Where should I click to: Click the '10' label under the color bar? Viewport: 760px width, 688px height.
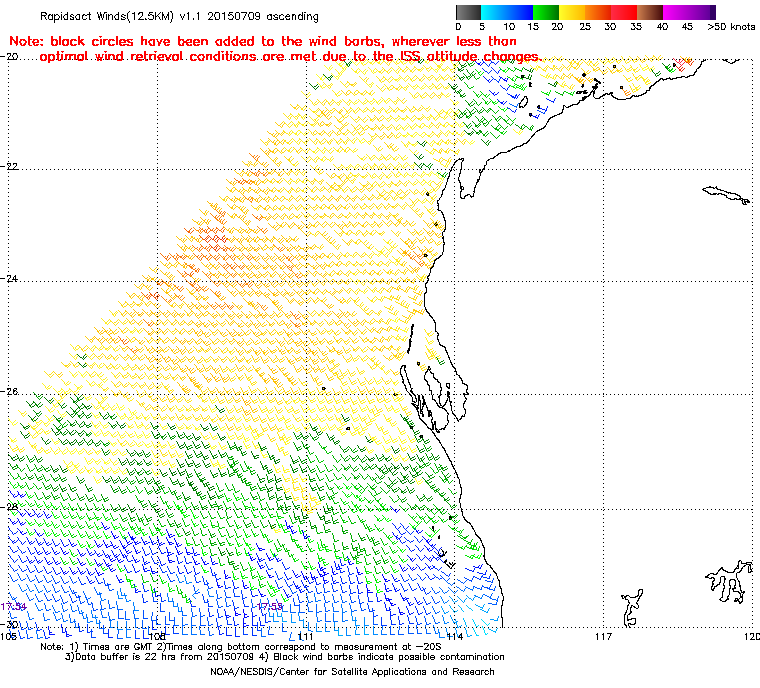pyautogui.click(x=509, y=27)
